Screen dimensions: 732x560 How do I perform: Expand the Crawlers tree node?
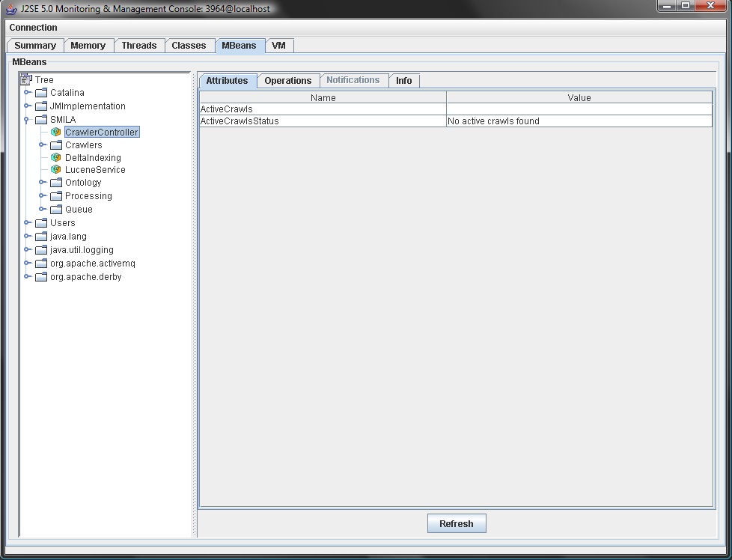42,144
